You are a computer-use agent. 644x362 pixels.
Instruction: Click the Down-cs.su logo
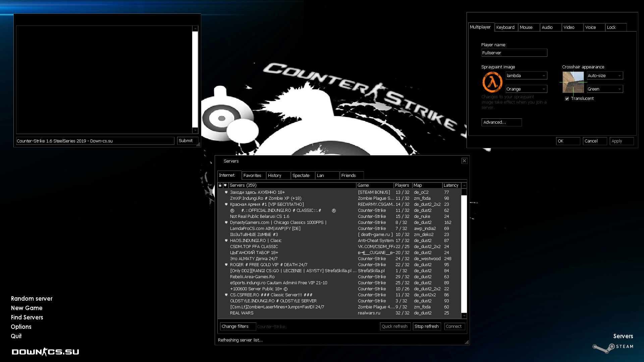click(45, 352)
